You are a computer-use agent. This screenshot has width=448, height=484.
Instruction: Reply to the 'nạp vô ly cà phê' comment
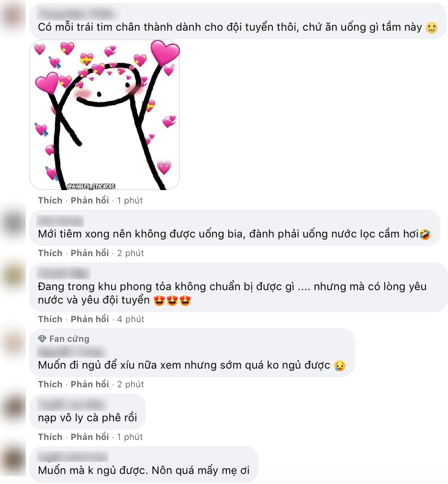[x=90, y=437]
